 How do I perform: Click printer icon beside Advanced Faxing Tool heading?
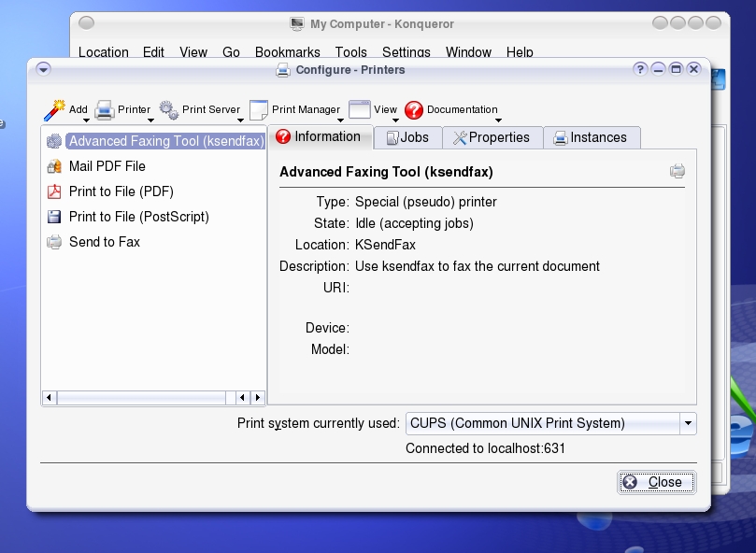678,171
